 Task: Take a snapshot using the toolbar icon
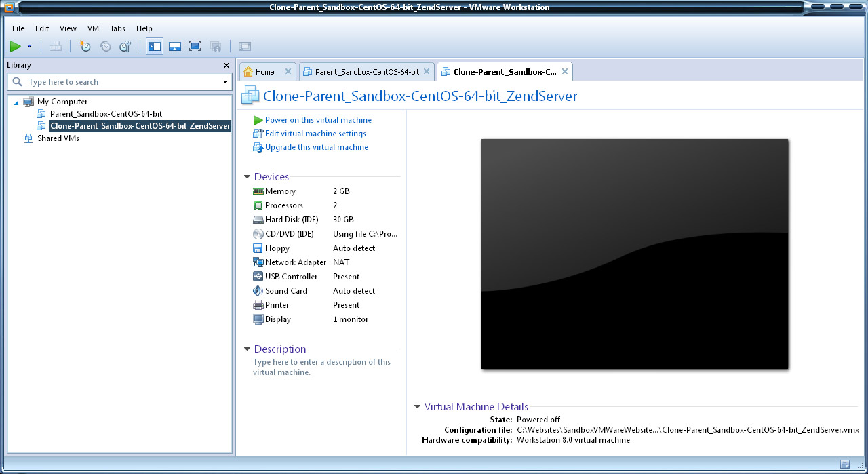[85, 46]
